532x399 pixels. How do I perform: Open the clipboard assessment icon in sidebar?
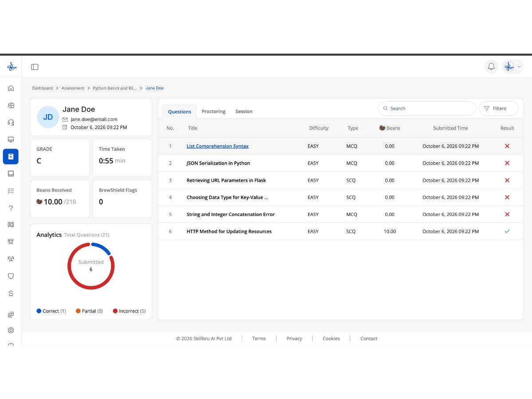pyautogui.click(x=11, y=156)
